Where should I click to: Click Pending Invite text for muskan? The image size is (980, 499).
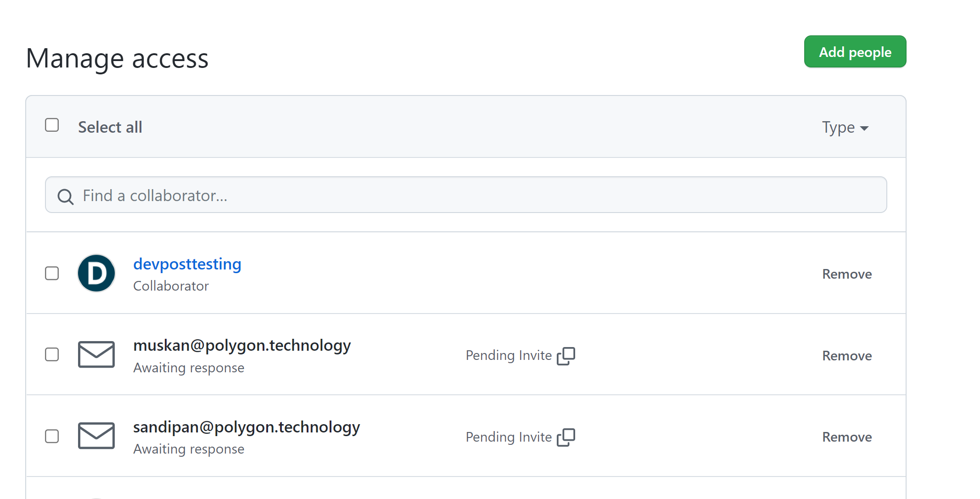pyautogui.click(x=509, y=356)
